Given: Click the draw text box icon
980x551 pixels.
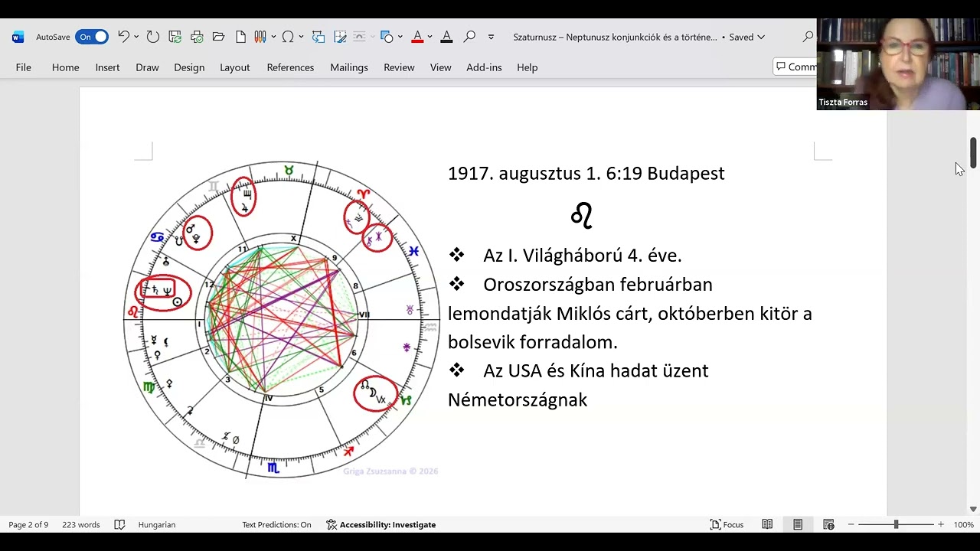Looking at the screenshot, I should 341,37.
